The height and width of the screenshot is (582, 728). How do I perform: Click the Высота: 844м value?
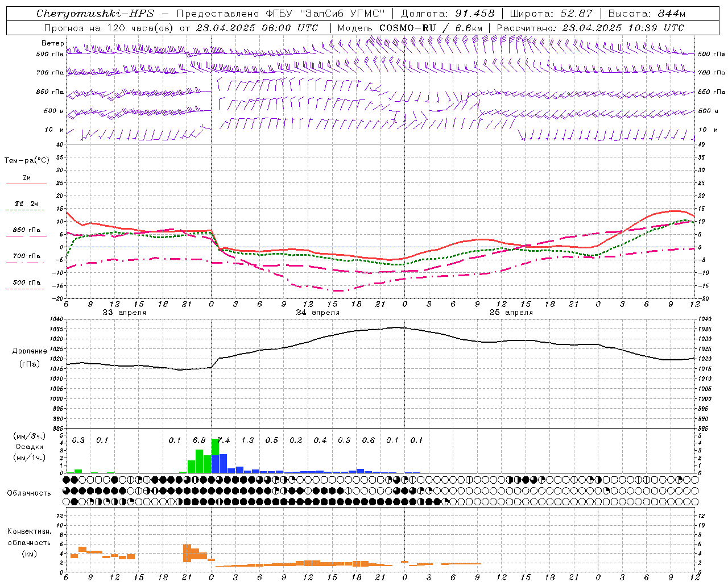[x=647, y=14]
